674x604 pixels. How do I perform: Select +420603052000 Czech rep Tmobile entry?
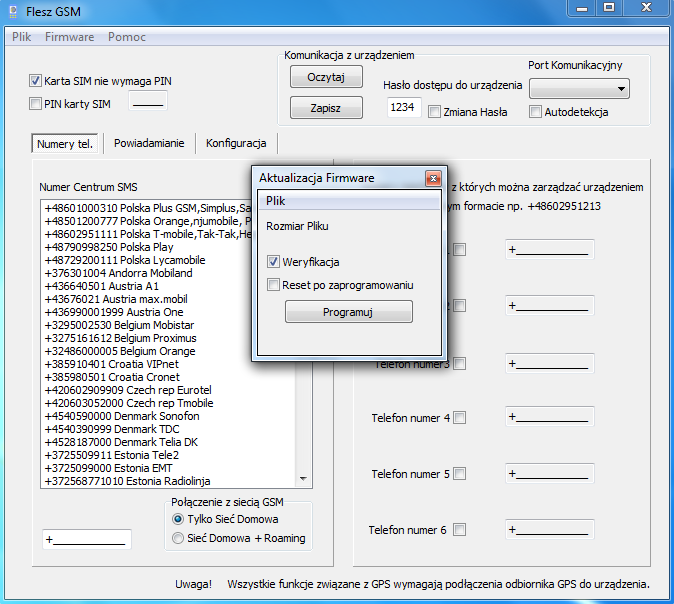[129, 403]
